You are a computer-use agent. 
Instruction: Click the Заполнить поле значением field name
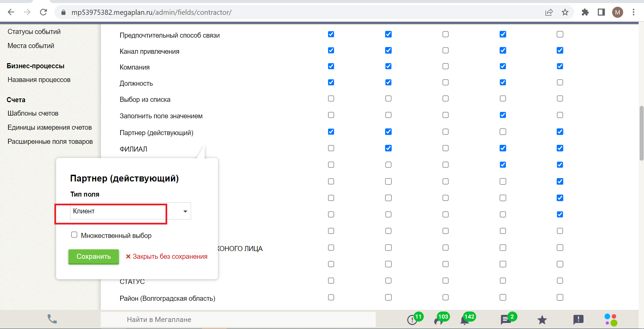161,116
